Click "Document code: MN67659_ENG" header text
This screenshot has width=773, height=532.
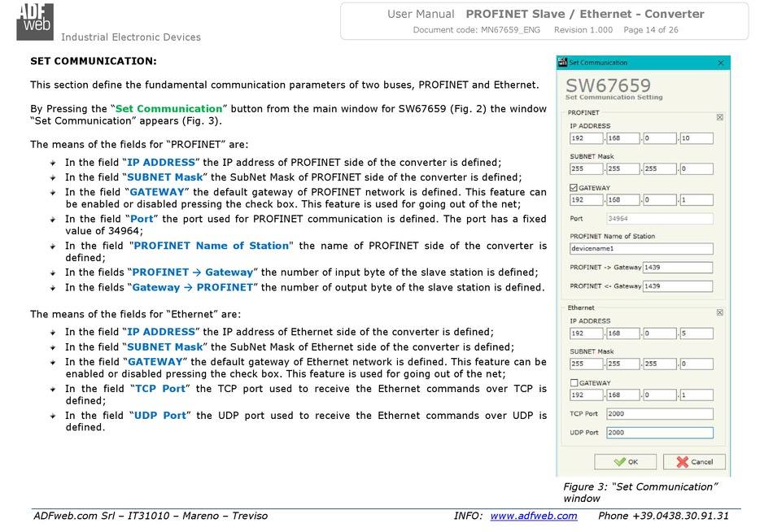[x=476, y=29]
